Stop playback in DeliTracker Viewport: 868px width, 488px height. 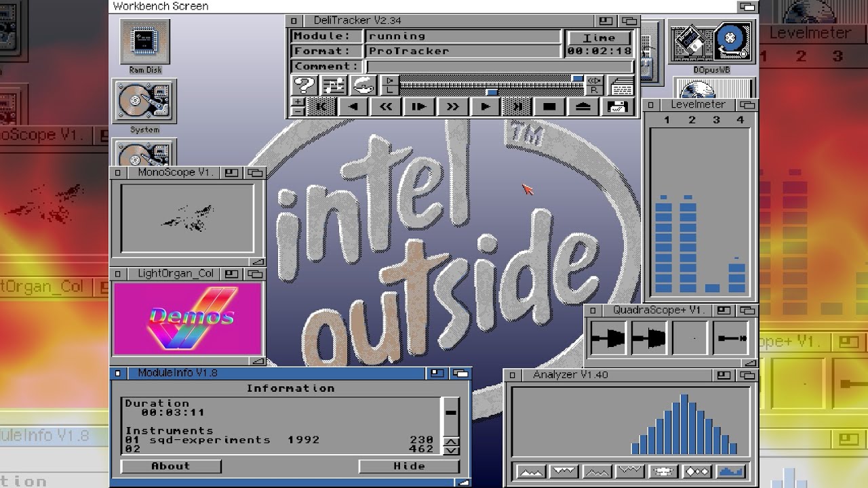coord(550,106)
